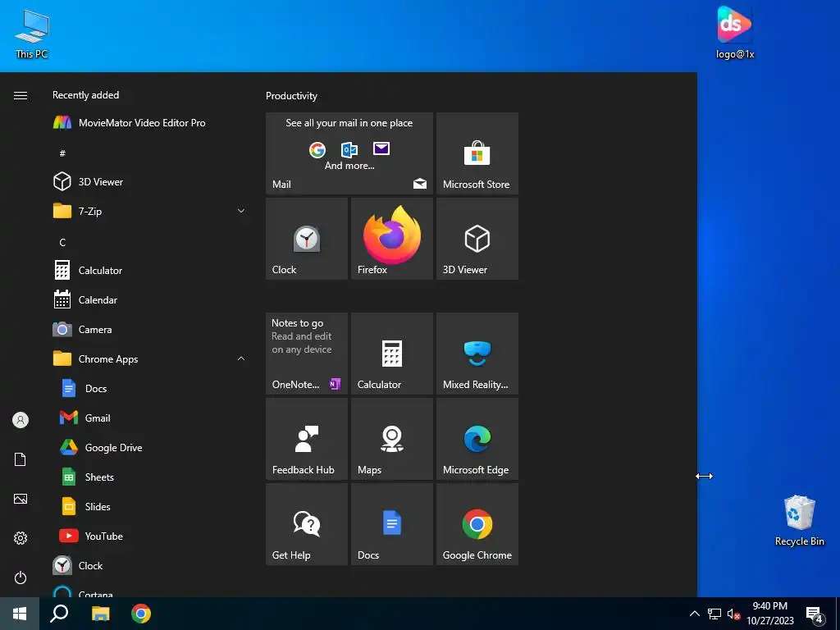Open Pictures from Start sidebar
The width and height of the screenshot is (840, 630).
(x=21, y=499)
